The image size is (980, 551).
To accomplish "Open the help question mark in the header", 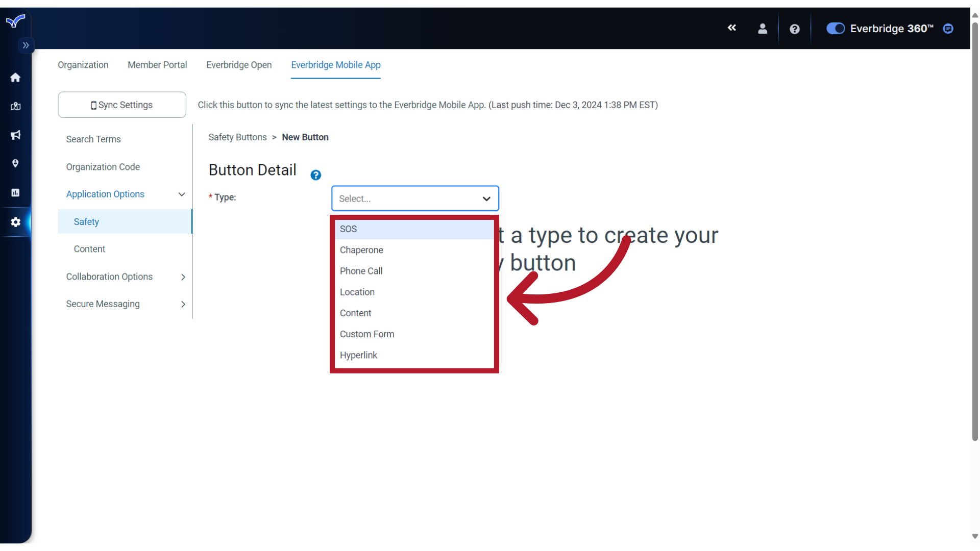I will click(x=795, y=29).
